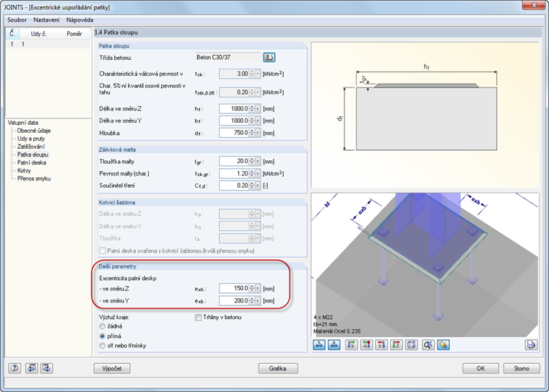
Task: Open arrow menu of exb eccentricity field
Action: pos(258,300)
